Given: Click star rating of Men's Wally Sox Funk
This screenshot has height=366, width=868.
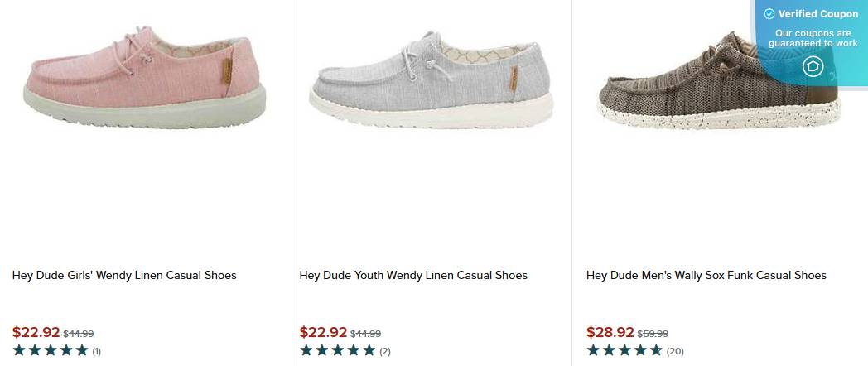Looking at the screenshot, I should (624, 350).
